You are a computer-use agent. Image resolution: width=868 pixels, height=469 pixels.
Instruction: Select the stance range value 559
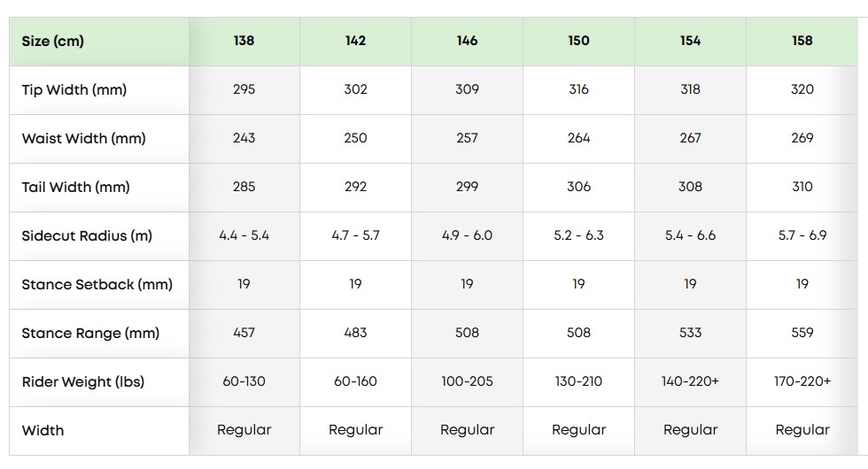point(802,333)
